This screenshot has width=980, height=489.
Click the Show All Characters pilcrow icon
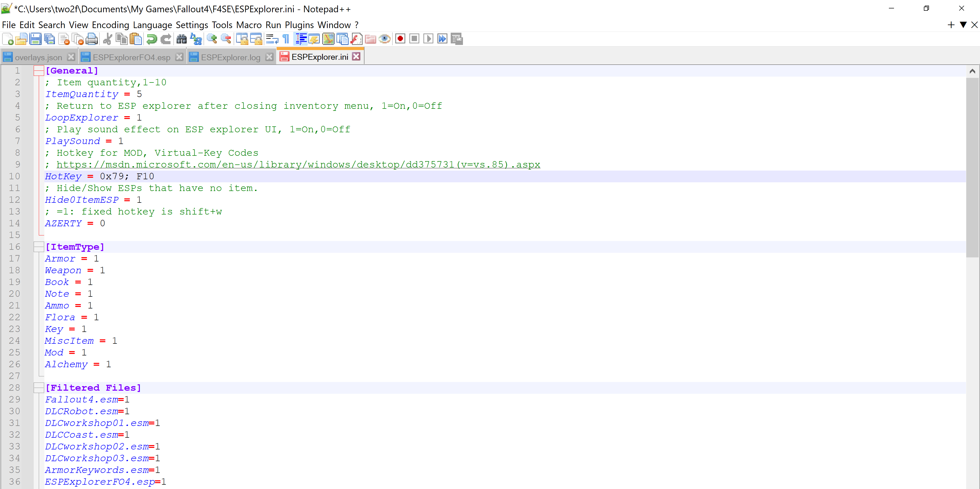pos(286,39)
